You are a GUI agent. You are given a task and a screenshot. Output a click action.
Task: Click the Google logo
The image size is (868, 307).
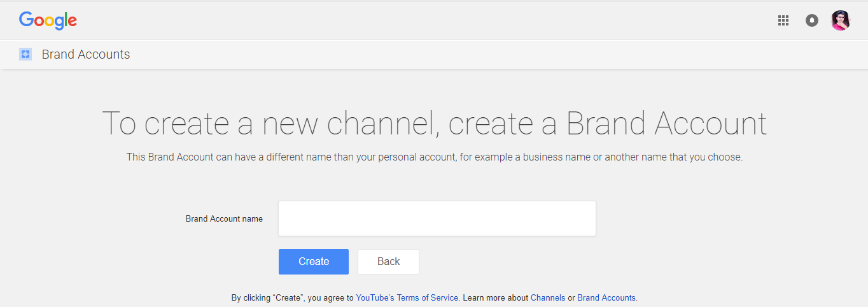(48, 20)
